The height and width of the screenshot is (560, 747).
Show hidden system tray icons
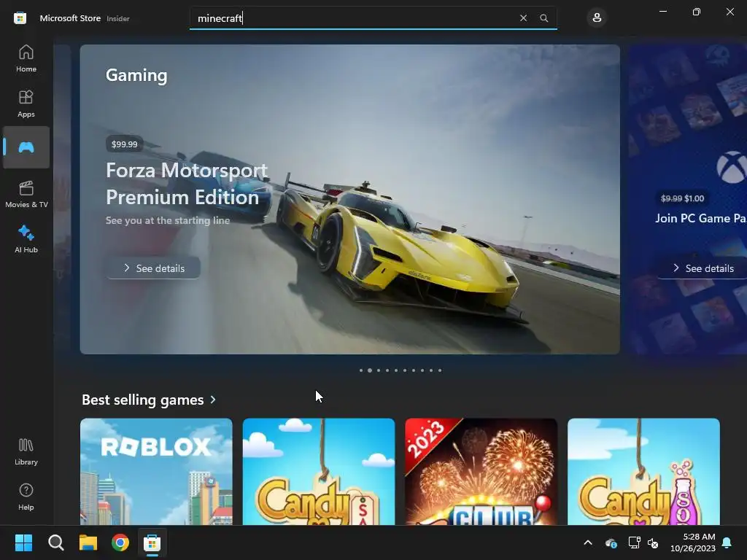pos(588,542)
